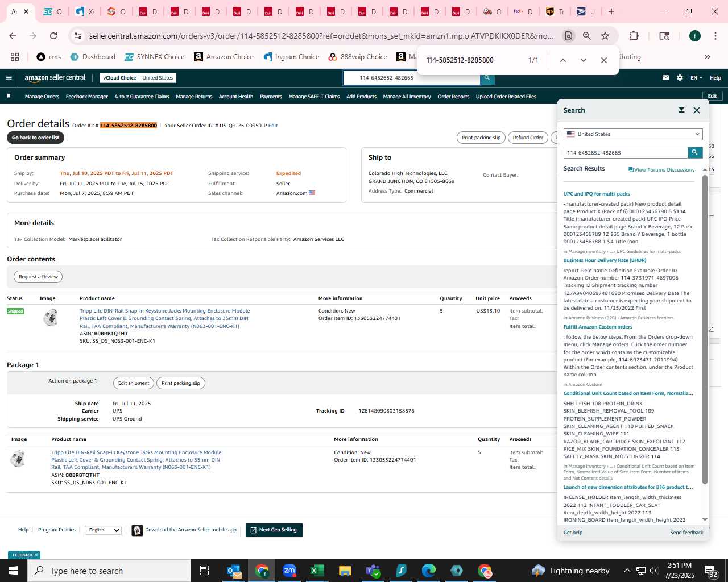This screenshot has height=582, width=728.
Task: Open Manage Orders menu
Action: click(42, 97)
